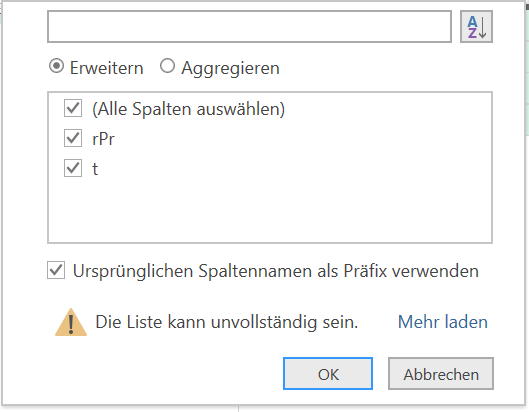This screenshot has height=412, width=529.
Task: Choose the Aggregieren radio option
Action: point(167,66)
